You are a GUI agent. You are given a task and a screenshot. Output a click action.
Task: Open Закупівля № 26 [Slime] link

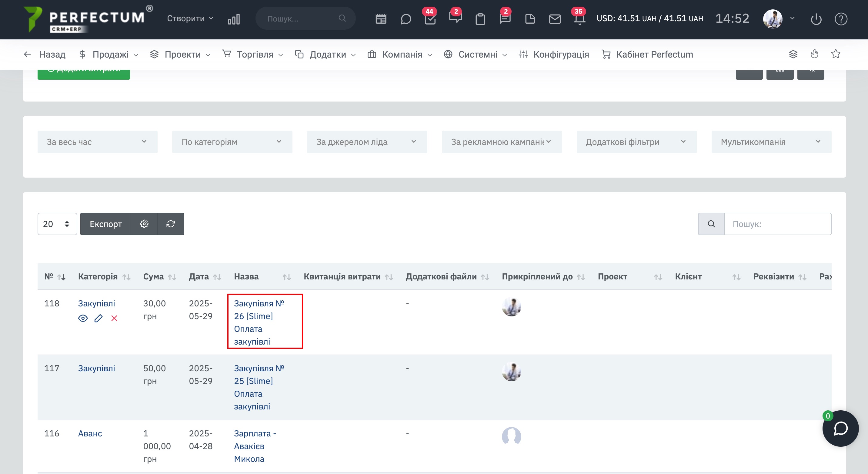tap(259, 322)
